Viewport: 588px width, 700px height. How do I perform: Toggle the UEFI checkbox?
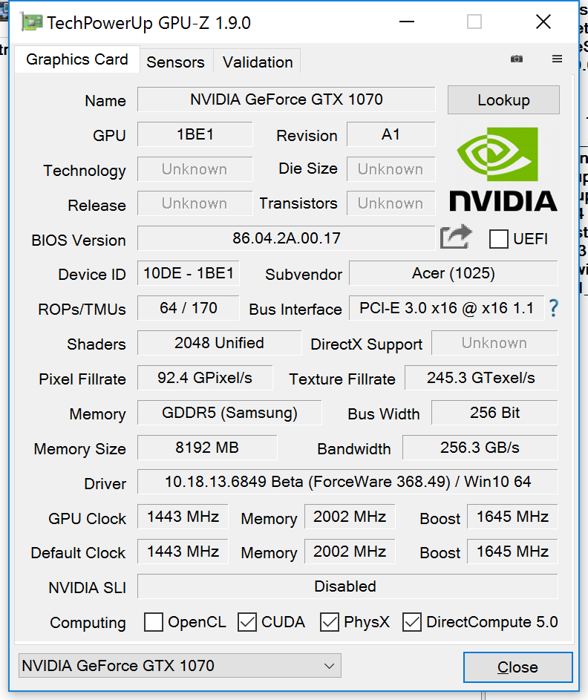click(499, 239)
